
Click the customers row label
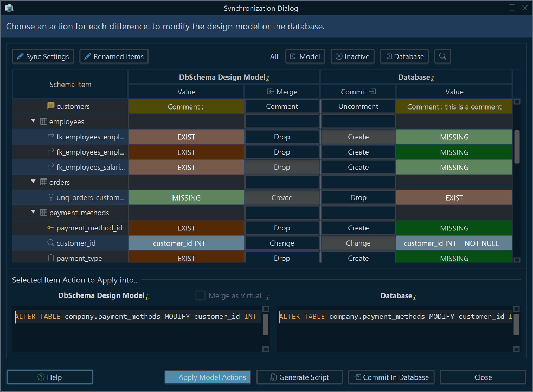(x=73, y=106)
